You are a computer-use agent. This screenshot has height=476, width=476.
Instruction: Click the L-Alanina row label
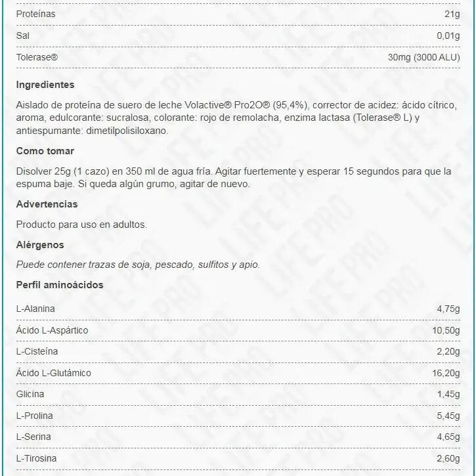pos(35,309)
